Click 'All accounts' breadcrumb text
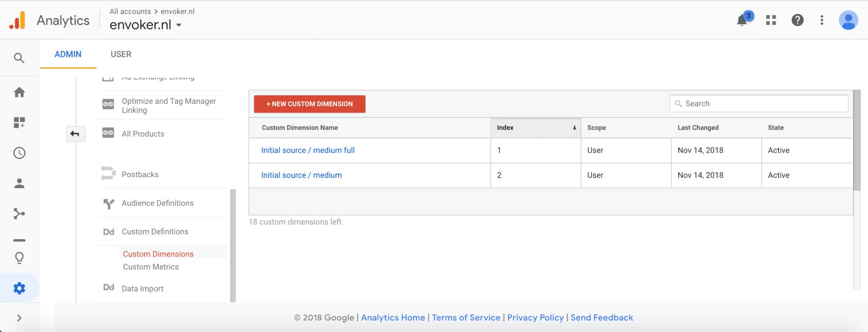This screenshot has width=868, height=332. coord(130,11)
